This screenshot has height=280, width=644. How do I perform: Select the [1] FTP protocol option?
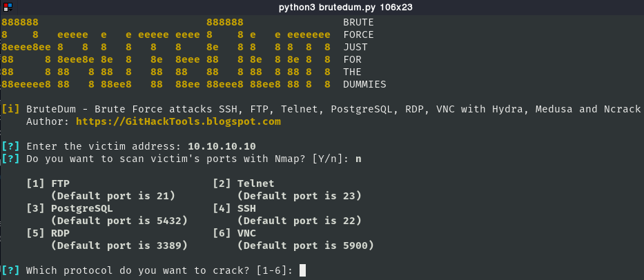tap(48, 183)
